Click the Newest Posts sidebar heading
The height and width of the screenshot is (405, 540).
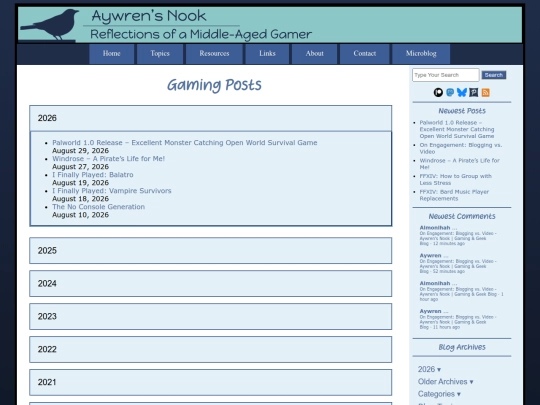tap(462, 111)
